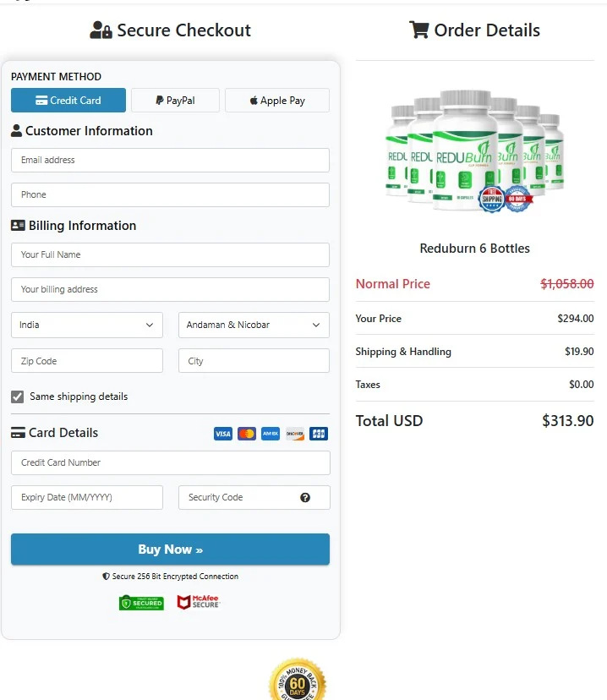This screenshot has width=607, height=700.
Task: Expand the Andaman & Nicobar state selector
Action: pos(254,325)
